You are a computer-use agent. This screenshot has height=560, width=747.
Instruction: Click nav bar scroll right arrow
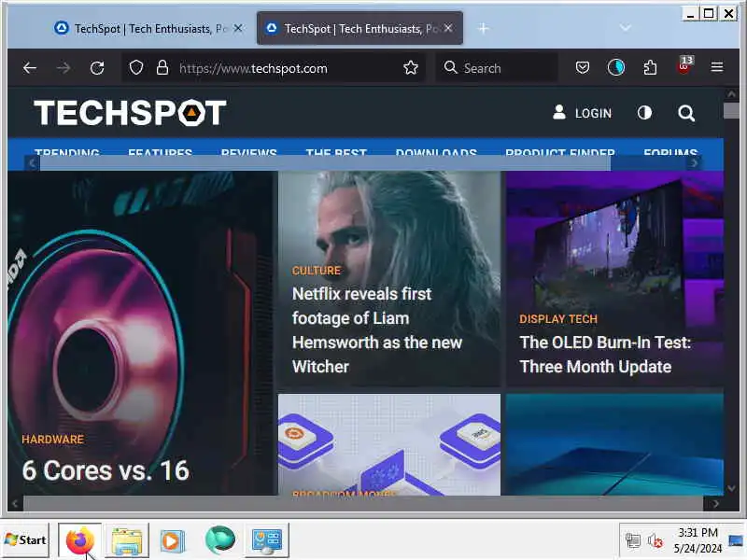(x=694, y=163)
